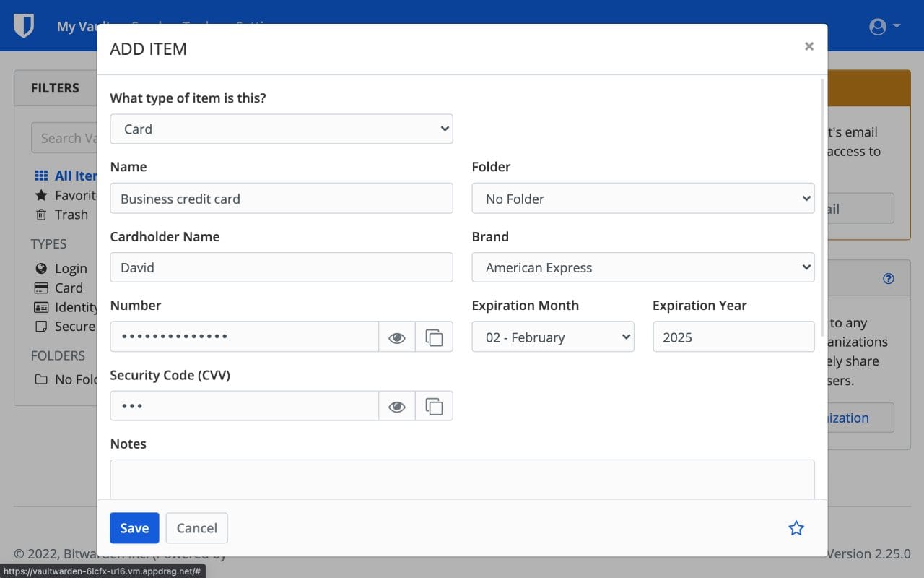924x578 pixels.
Task: Expand the Folder dropdown
Action: click(642, 199)
